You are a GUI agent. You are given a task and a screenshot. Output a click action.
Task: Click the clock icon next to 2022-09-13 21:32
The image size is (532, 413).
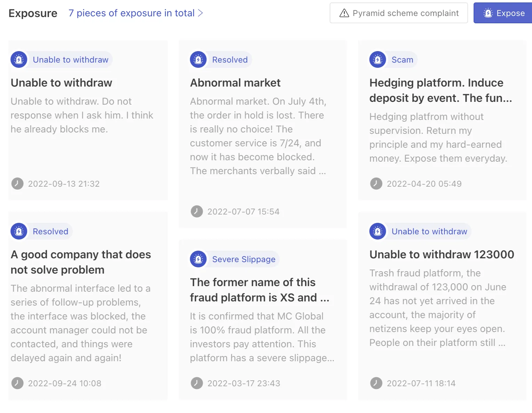pyautogui.click(x=17, y=184)
